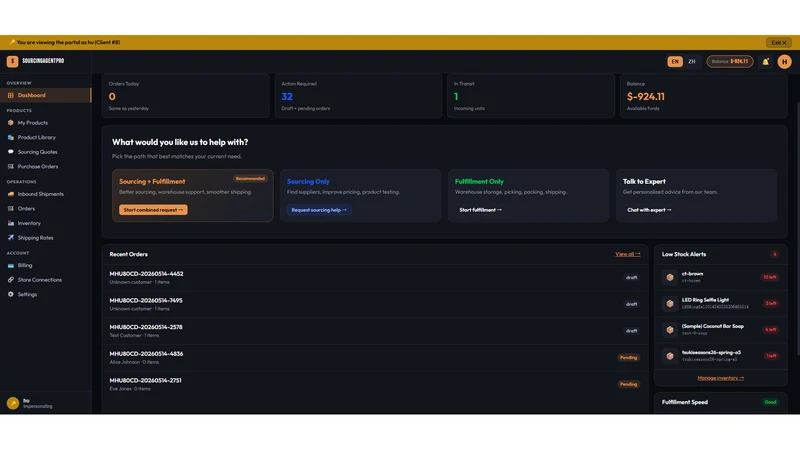Click the SourcingAgentPro logo icon
The height and width of the screenshot is (450, 800).
tap(12, 61)
